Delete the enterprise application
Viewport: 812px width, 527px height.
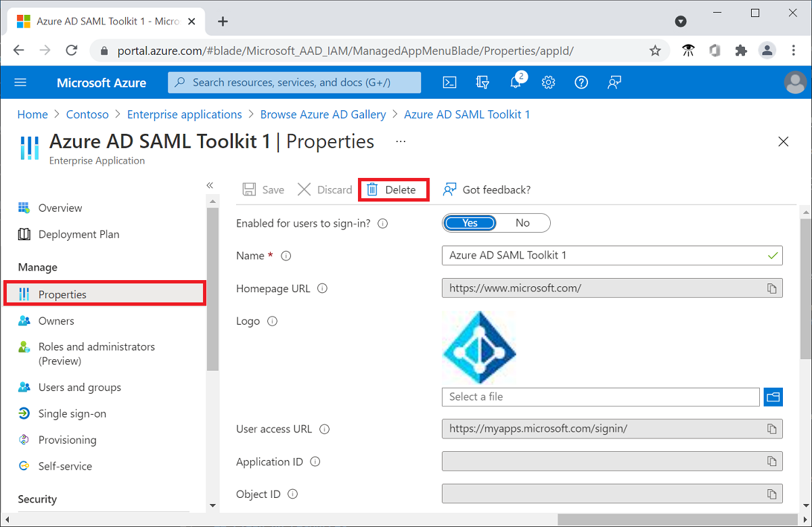[x=394, y=189]
